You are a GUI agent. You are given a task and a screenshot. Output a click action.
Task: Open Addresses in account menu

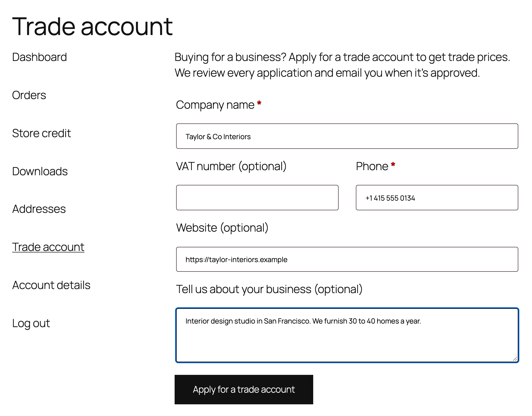point(39,209)
